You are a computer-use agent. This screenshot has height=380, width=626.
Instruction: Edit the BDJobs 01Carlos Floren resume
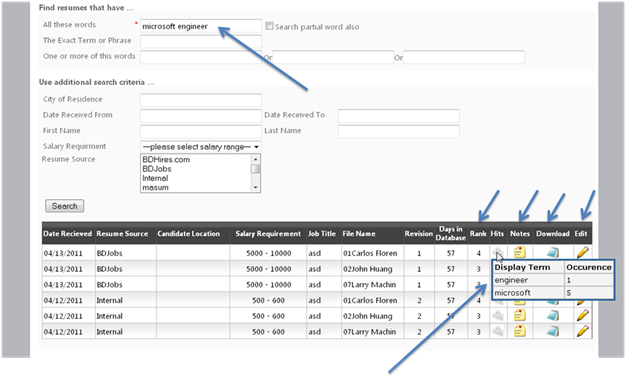[582, 252]
